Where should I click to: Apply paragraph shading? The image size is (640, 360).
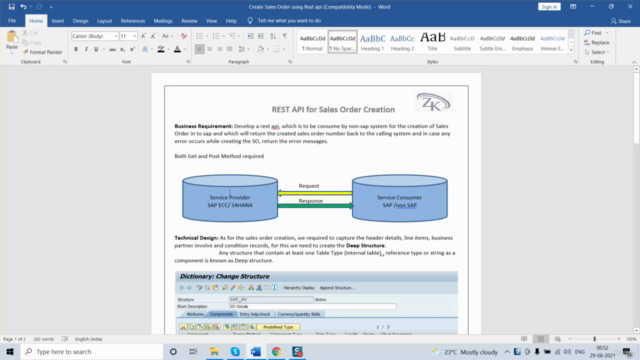click(x=260, y=49)
